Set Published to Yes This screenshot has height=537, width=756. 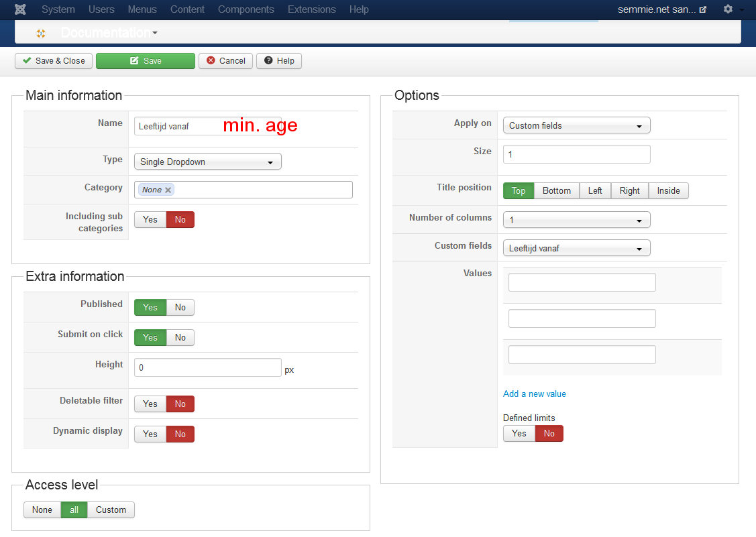pyautogui.click(x=150, y=307)
